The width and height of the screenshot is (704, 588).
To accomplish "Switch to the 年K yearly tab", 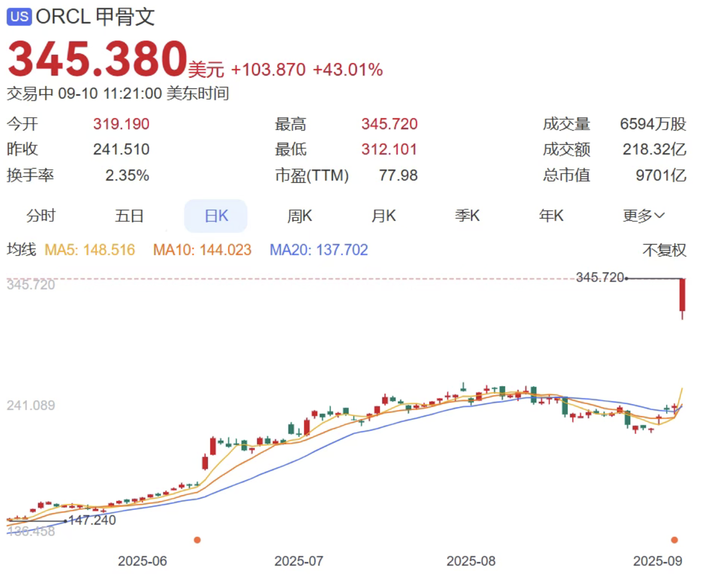I will point(551,216).
